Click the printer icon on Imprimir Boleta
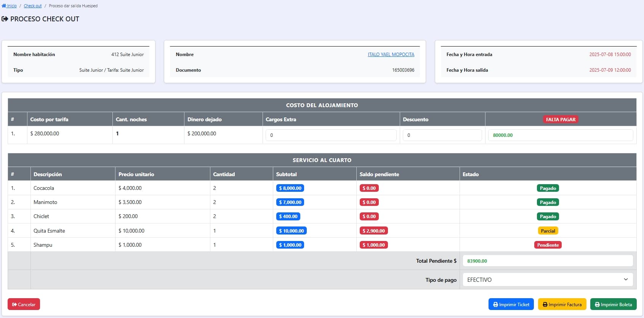The image size is (644, 318). (x=597, y=305)
